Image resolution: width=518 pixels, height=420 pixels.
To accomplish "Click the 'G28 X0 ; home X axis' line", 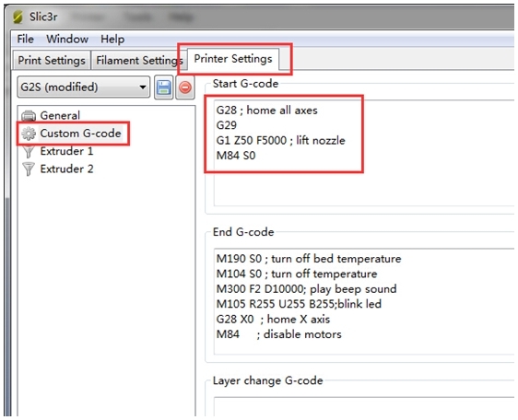I will (x=273, y=320).
